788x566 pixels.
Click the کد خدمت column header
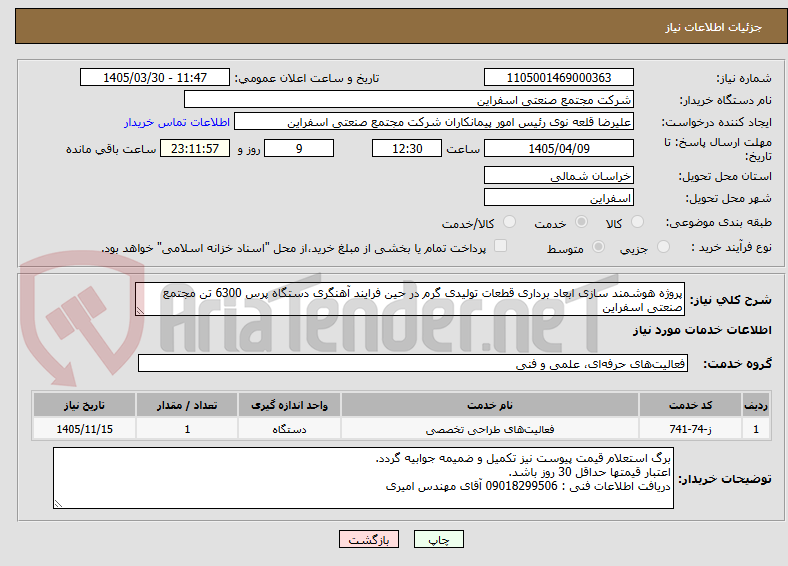[x=691, y=405]
